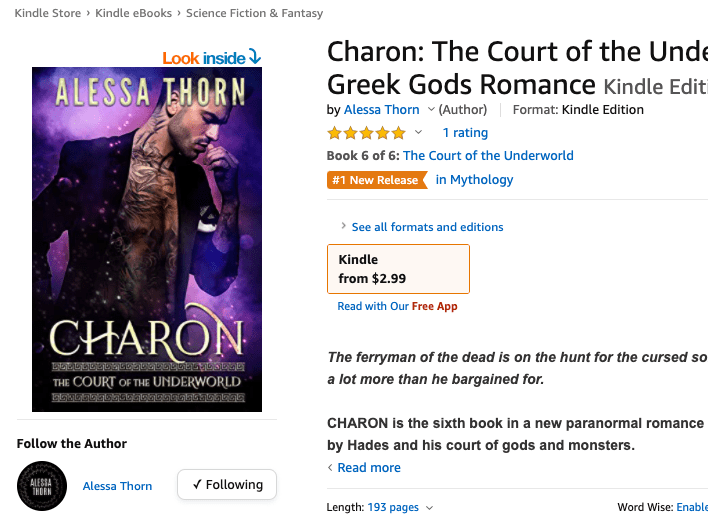Open the star rating breakdown chevron
Image resolution: width=708 pixels, height=518 pixels.
click(419, 132)
